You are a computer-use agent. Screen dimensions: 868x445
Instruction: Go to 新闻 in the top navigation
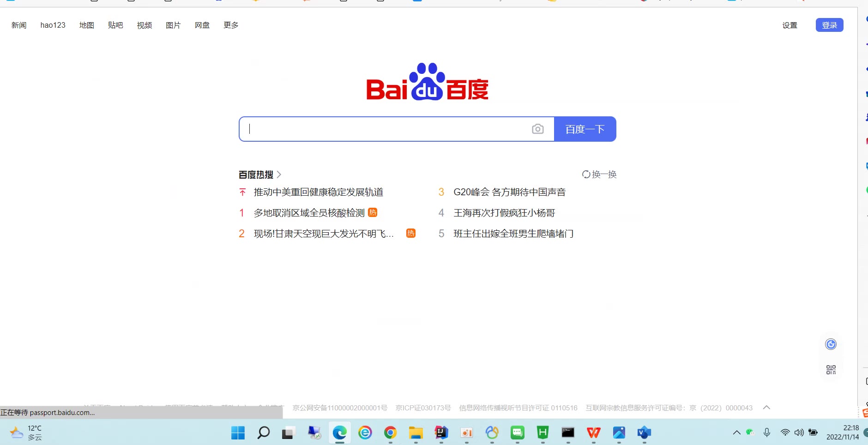pos(19,25)
